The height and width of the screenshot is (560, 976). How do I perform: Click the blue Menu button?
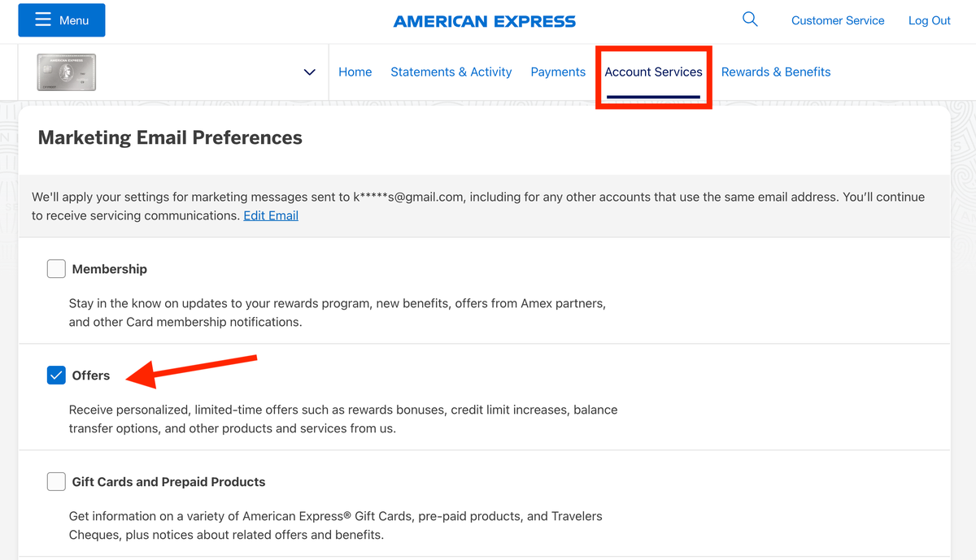[x=61, y=20]
